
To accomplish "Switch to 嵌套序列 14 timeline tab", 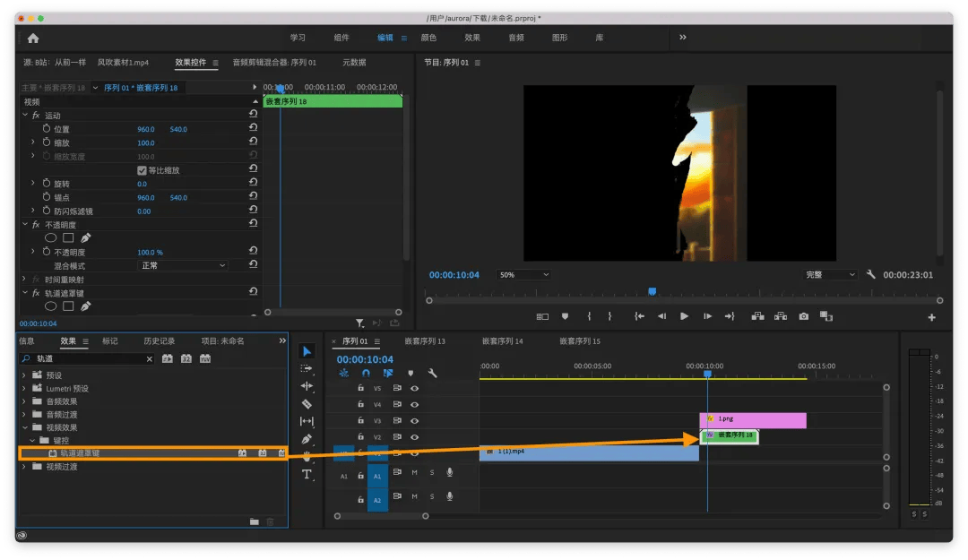I will [x=502, y=340].
